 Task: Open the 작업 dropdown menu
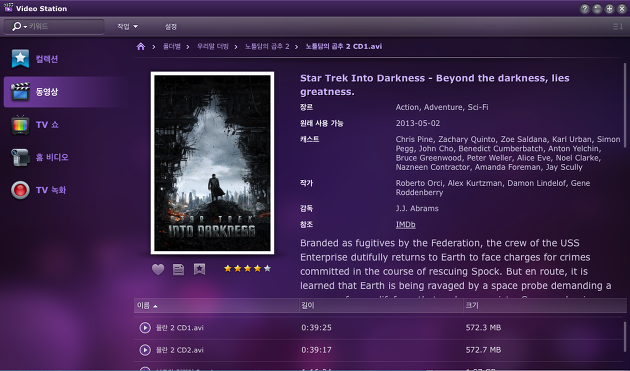[x=127, y=27]
